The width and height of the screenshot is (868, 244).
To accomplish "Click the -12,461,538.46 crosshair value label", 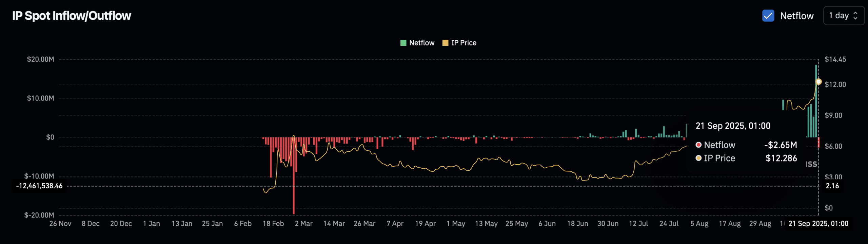I will point(39,186).
